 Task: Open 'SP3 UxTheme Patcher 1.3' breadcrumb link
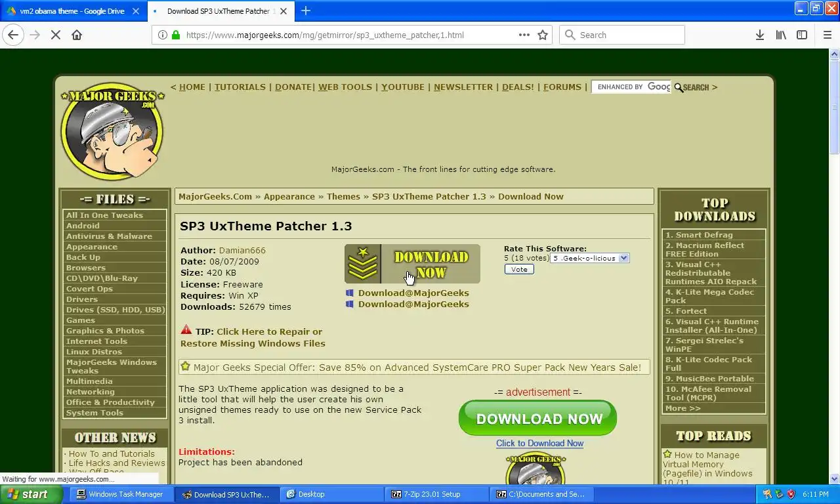(429, 196)
